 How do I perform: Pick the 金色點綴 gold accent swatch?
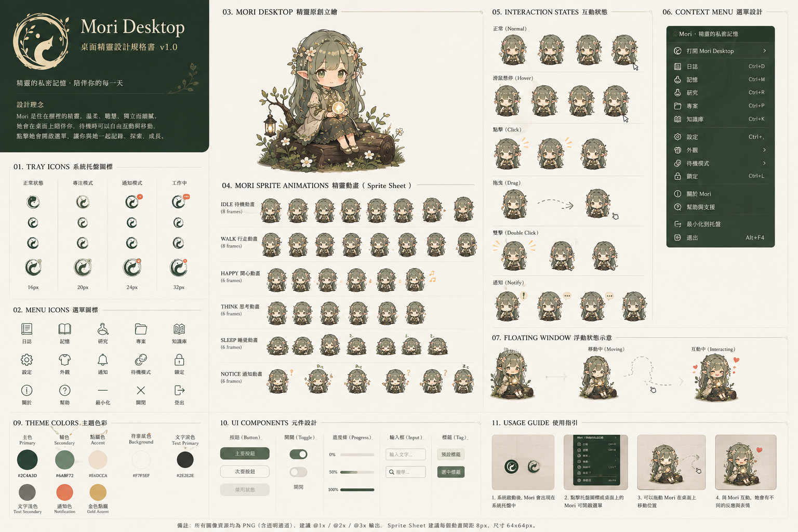[98, 493]
